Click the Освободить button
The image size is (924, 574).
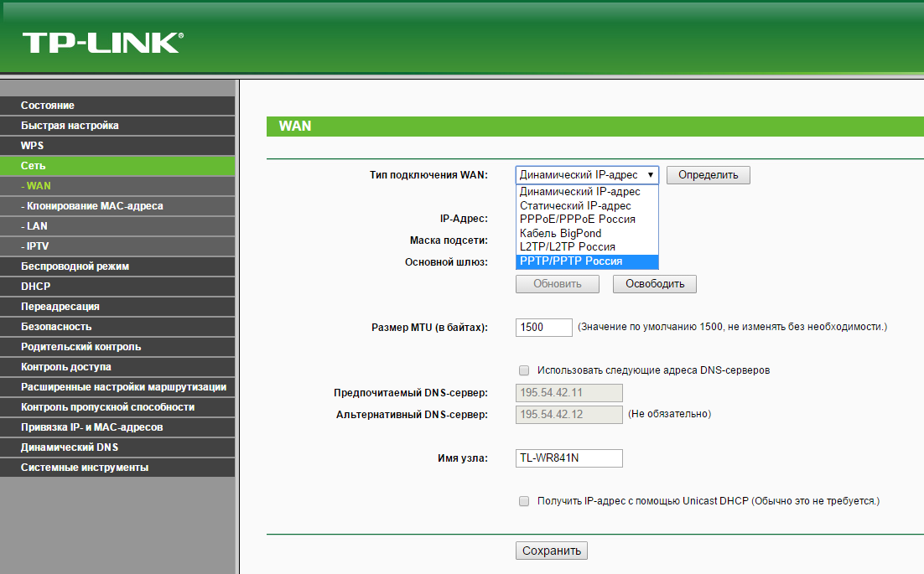coord(654,284)
